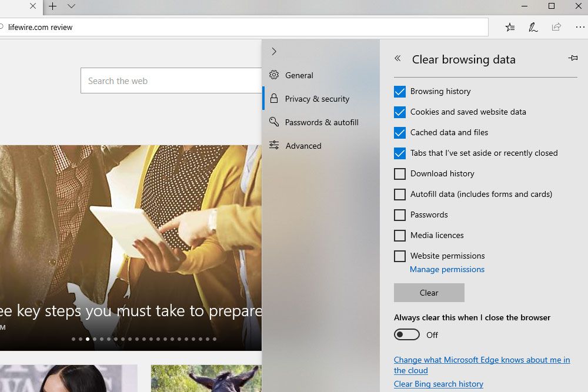Collapse settings pane with right chevron
Image resolution: width=588 pixels, height=392 pixels.
point(274,51)
